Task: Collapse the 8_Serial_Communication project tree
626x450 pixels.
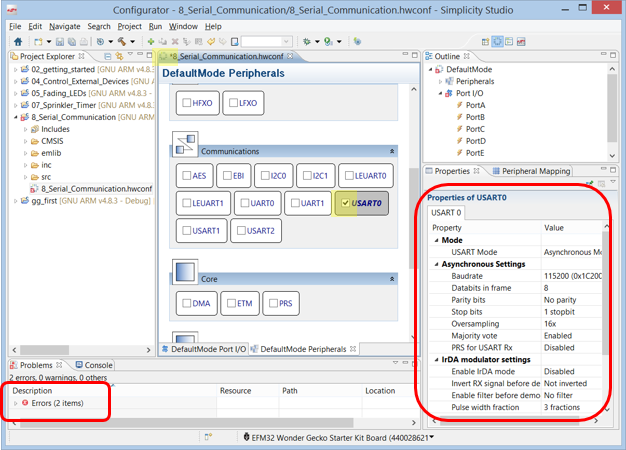Action: [x=16, y=117]
